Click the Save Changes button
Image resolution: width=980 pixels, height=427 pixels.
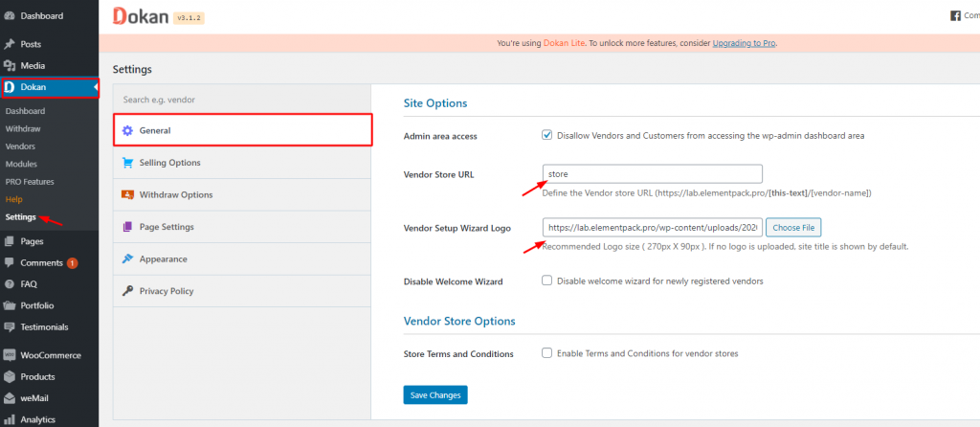[x=435, y=394]
